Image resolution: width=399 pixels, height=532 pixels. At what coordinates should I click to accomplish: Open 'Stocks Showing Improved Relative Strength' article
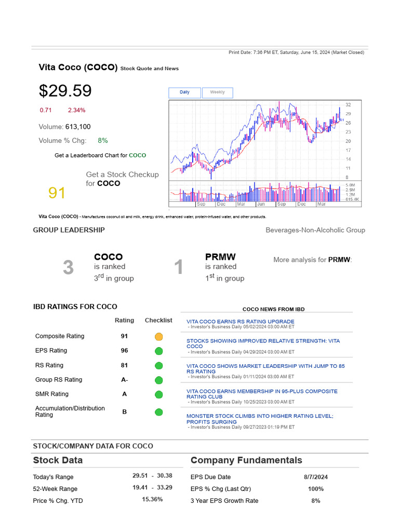pyautogui.click(x=263, y=343)
